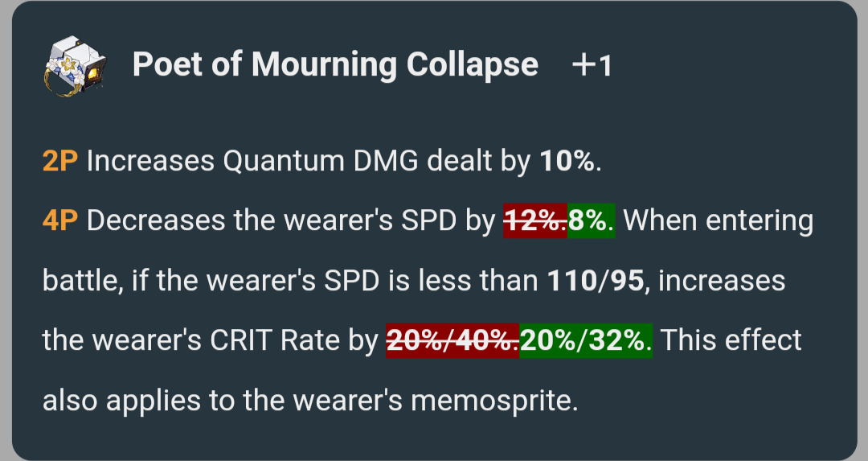Click the word increases after 110/95

(x=722, y=281)
